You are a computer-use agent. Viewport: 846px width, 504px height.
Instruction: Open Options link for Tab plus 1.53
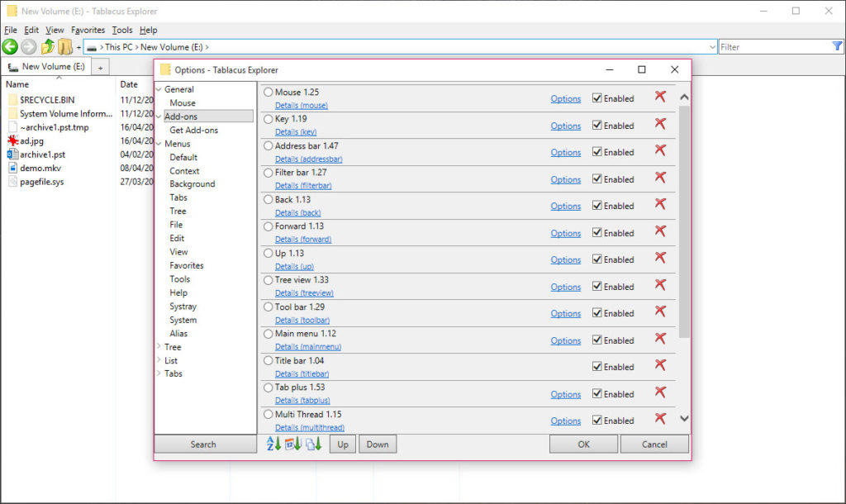(565, 394)
